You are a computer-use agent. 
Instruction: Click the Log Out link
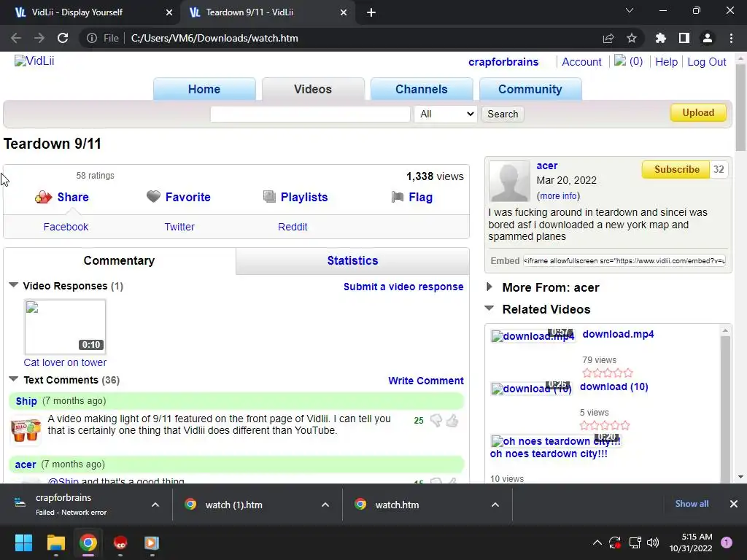(706, 62)
